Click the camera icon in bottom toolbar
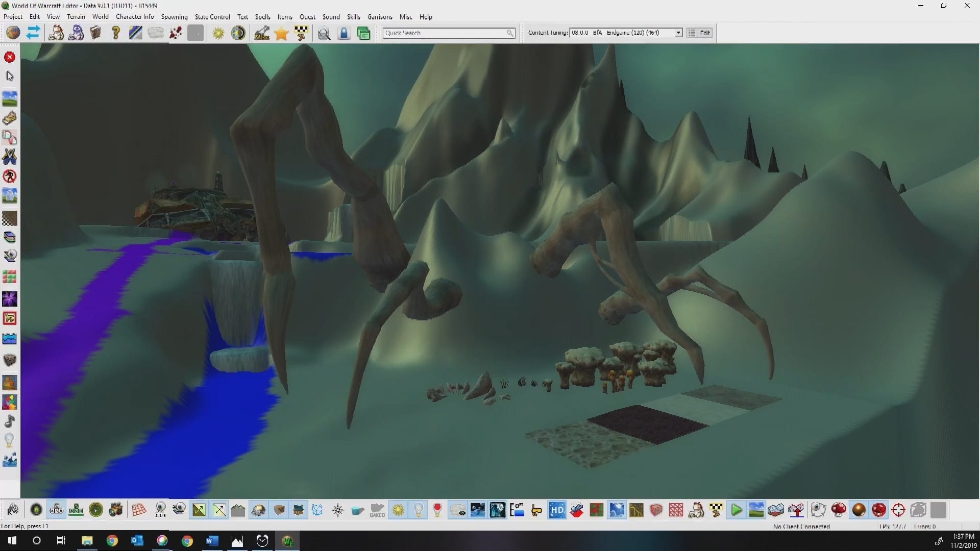 [x=116, y=510]
